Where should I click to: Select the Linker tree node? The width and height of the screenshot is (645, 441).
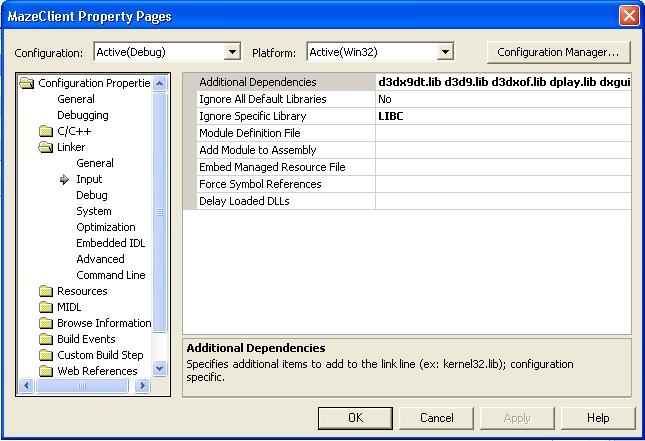pyautogui.click(x=71, y=147)
